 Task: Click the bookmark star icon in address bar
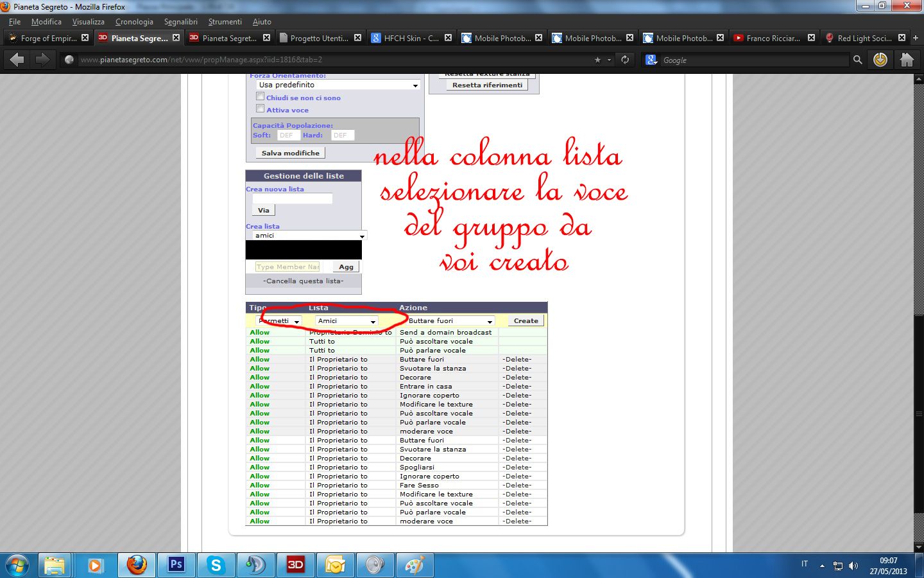(x=597, y=60)
